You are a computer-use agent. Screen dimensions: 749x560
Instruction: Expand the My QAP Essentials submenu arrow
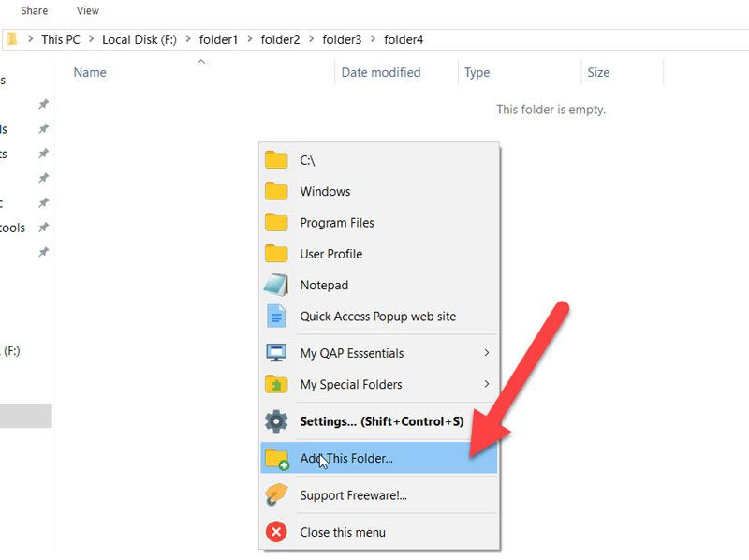tap(486, 353)
